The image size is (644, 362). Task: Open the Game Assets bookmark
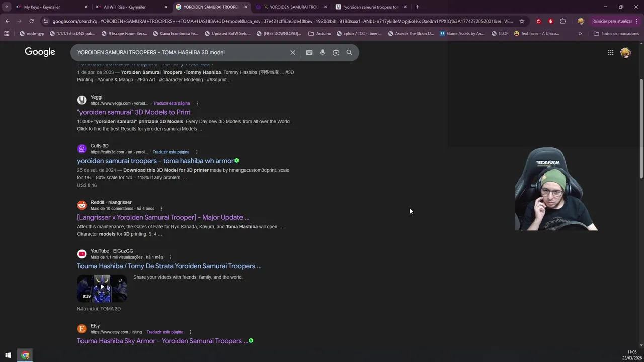point(462,33)
